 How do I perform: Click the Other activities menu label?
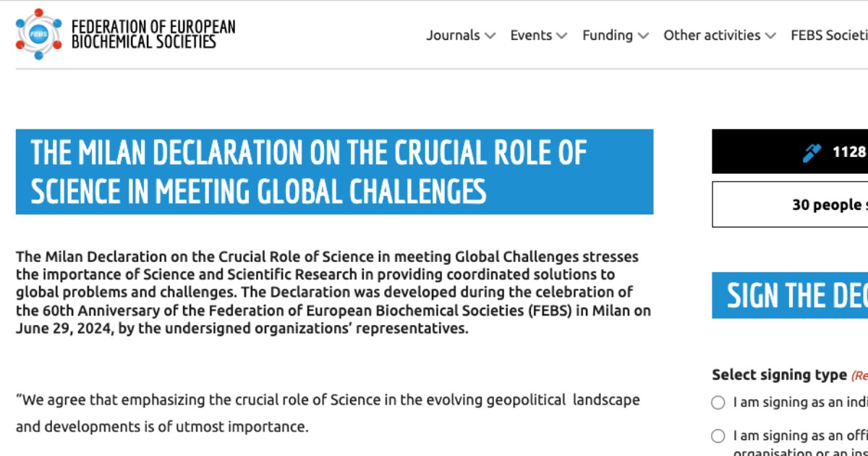coord(712,35)
